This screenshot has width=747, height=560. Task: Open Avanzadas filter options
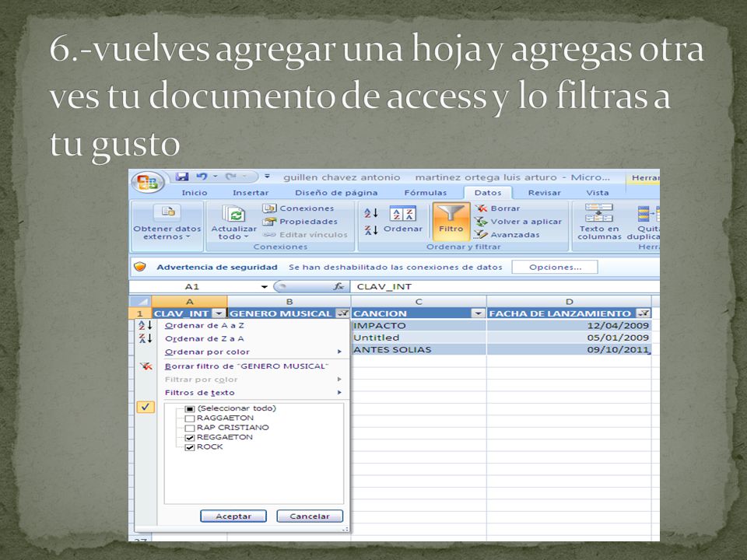click(x=508, y=235)
